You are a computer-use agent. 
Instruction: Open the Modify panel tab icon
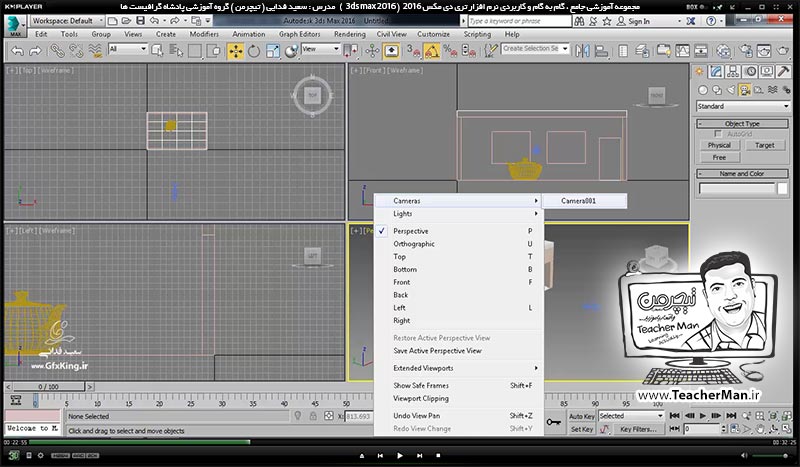716,72
